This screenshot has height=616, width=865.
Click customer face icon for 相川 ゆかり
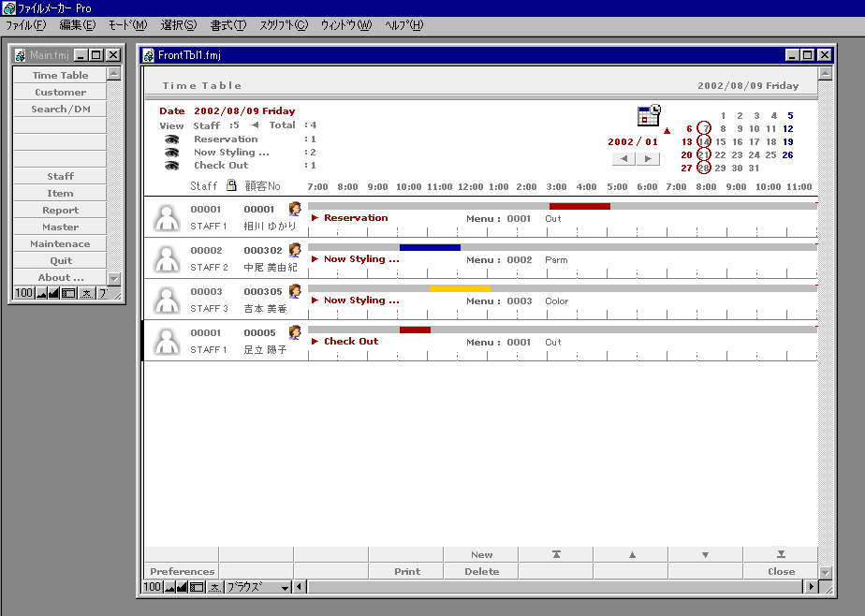pyautogui.click(x=295, y=209)
